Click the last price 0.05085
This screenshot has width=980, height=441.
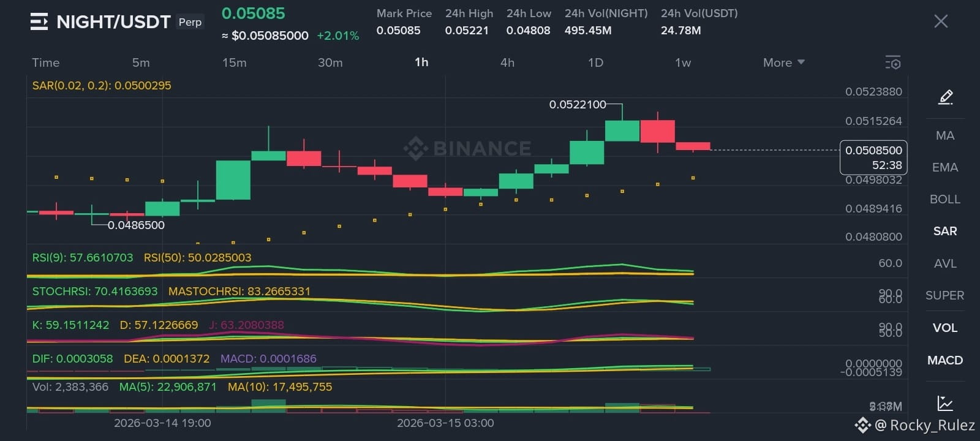click(254, 13)
